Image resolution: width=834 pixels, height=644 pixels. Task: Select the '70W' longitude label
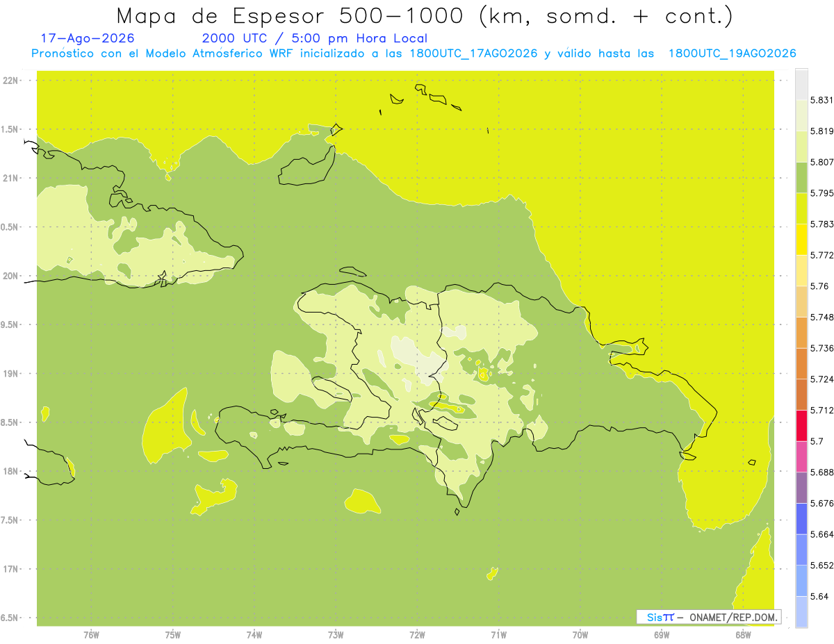(580, 635)
